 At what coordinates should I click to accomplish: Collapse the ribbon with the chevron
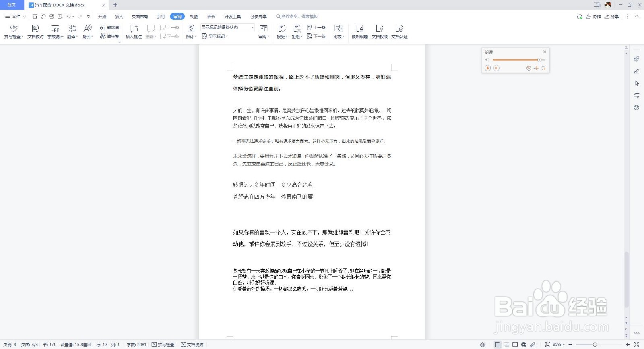click(636, 17)
